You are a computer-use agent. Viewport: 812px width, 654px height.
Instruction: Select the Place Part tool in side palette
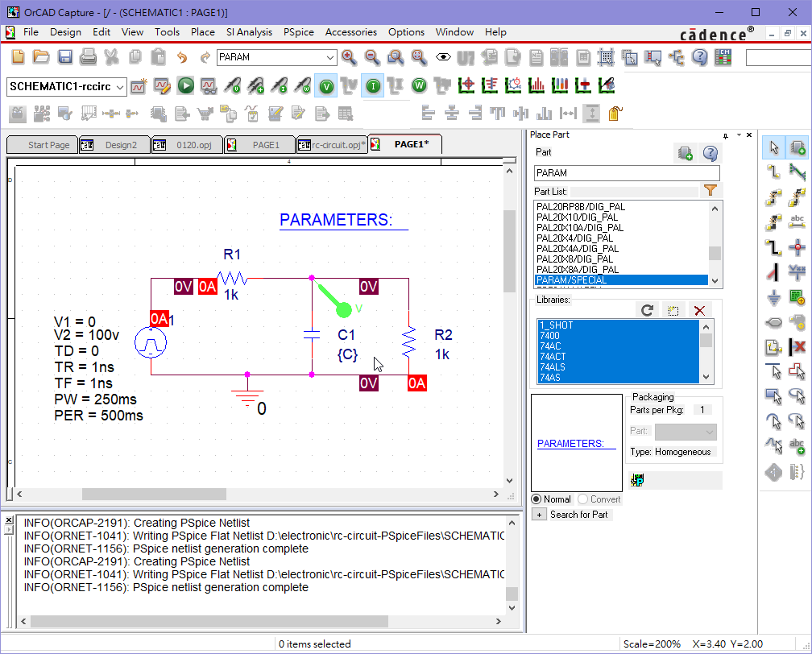coord(797,147)
